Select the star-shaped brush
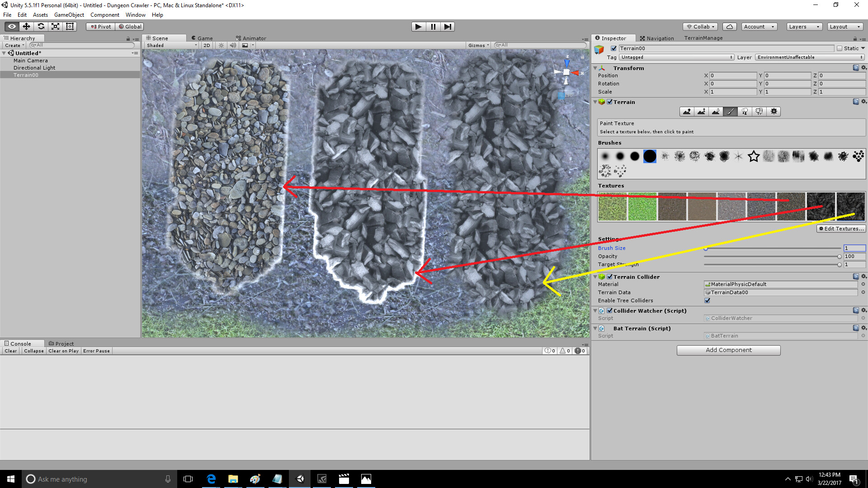The image size is (868, 488). [754, 156]
